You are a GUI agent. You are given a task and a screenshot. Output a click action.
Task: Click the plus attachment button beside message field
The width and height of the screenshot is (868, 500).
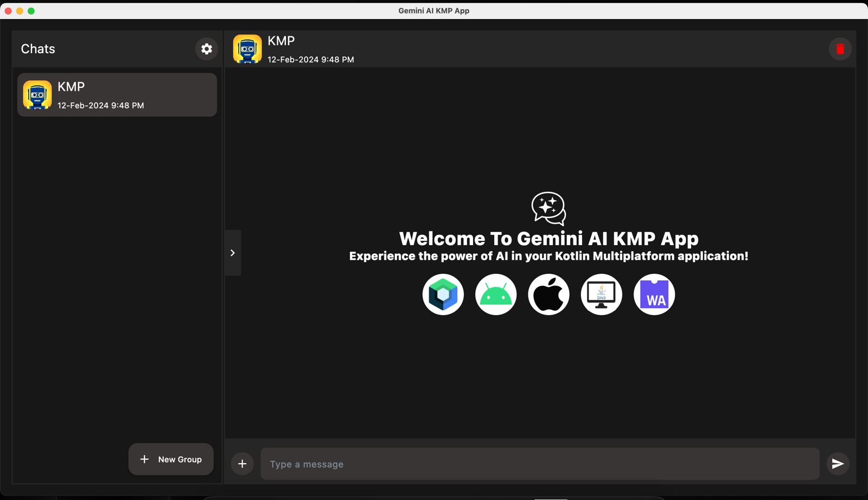pyautogui.click(x=242, y=464)
